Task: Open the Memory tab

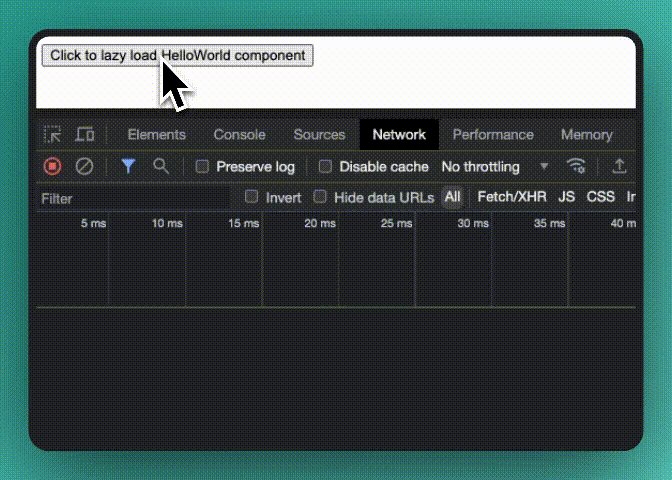Action: click(x=587, y=135)
